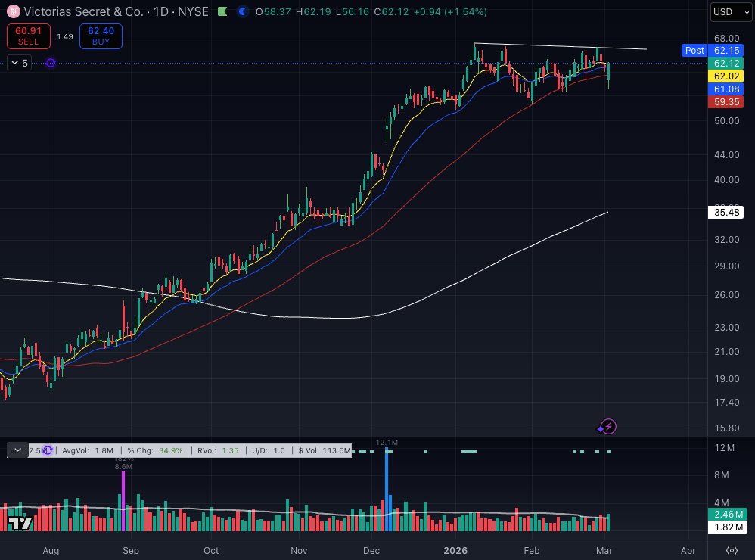Click the red 59.35 moving average label
This screenshot has height=560, width=755.
coord(726,102)
